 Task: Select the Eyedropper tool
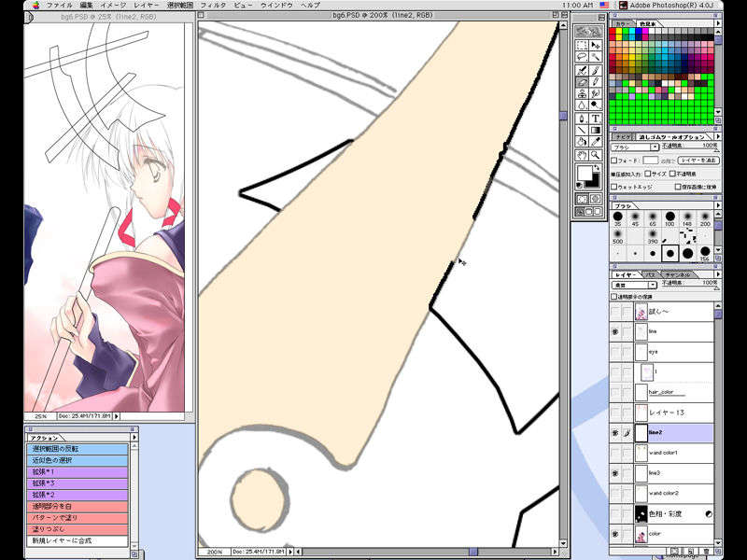(x=596, y=142)
